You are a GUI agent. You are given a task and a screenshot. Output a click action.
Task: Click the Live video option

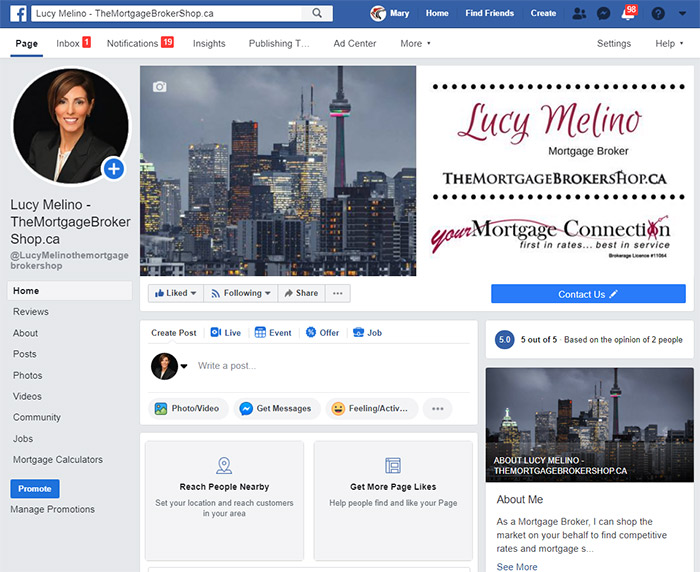click(x=225, y=333)
